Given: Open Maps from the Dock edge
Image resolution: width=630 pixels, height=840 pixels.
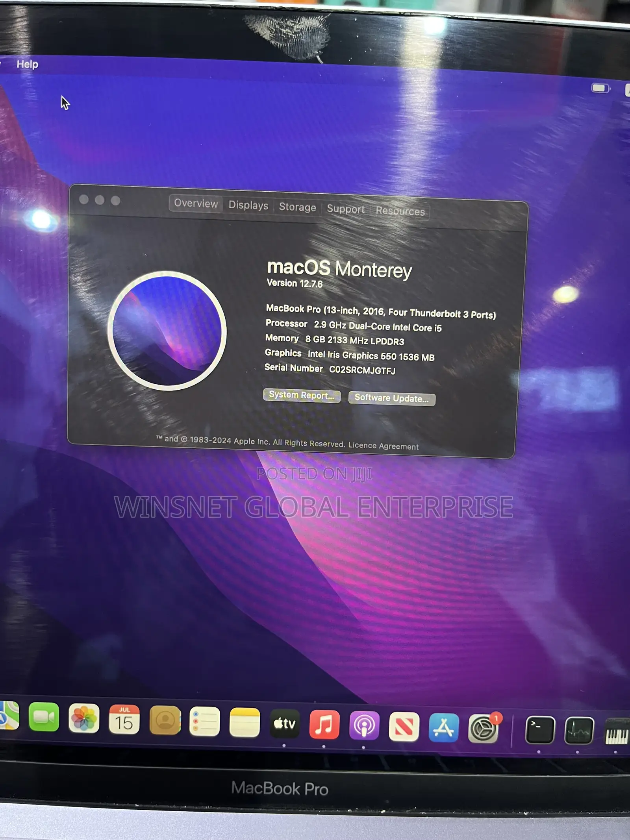Looking at the screenshot, I should pos(9,716).
